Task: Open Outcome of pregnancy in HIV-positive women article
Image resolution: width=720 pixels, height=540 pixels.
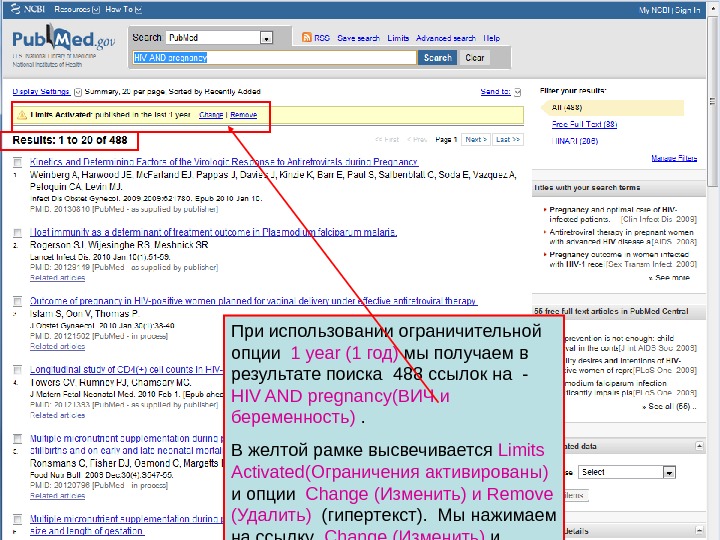Action: [253, 301]
